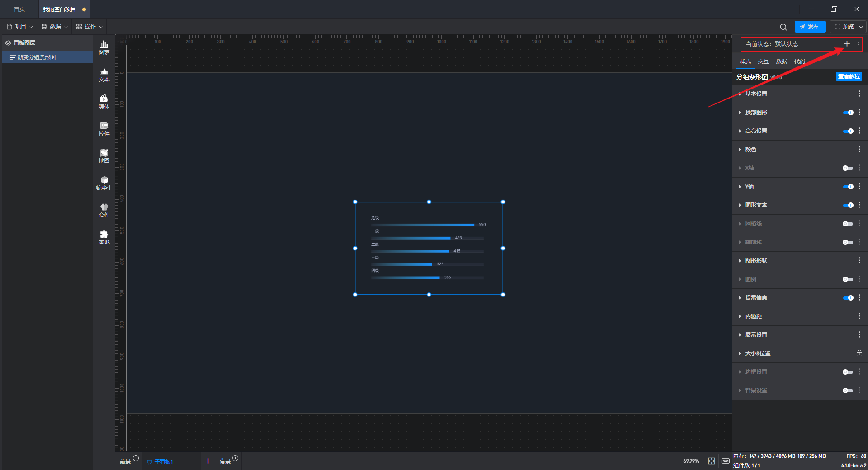Open more options for 提示信息
Screen dimensions: 868x470
[x=859, y=297]
